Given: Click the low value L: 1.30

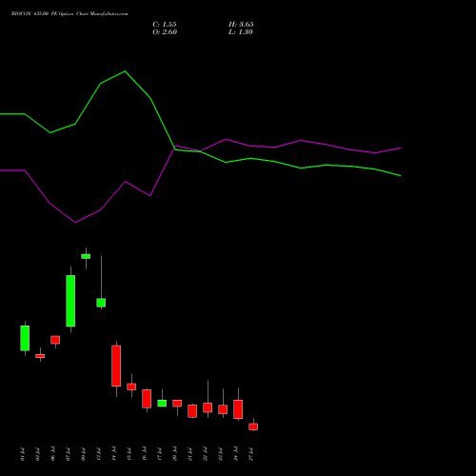Looking at the screenshot, I should pyautogui.click(x=241, y=32).
